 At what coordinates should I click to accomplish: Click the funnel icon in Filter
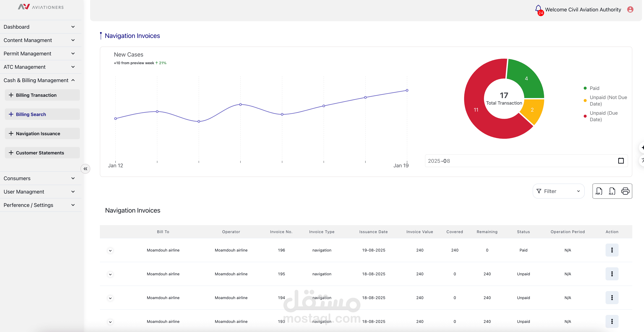pos(539,191)
